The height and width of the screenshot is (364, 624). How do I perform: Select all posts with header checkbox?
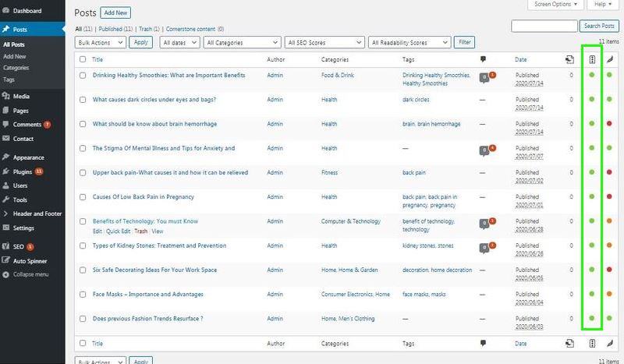point(83,59)
